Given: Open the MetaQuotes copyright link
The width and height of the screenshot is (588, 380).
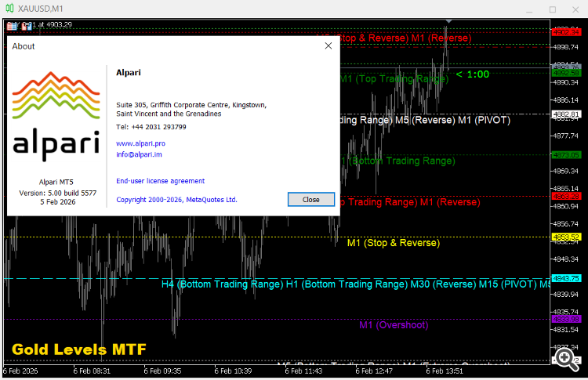Looking at the screenshot, I should (x=176, y=200).
